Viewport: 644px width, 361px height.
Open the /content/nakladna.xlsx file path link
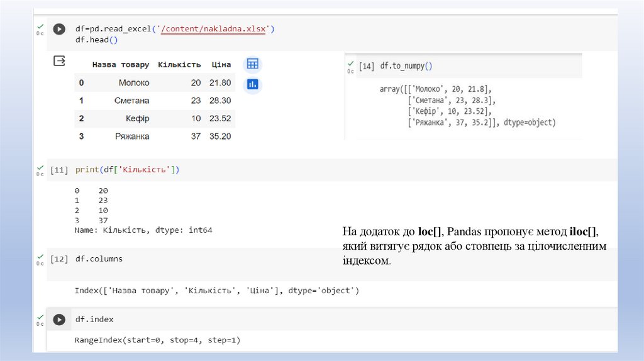tap(216, 29)
